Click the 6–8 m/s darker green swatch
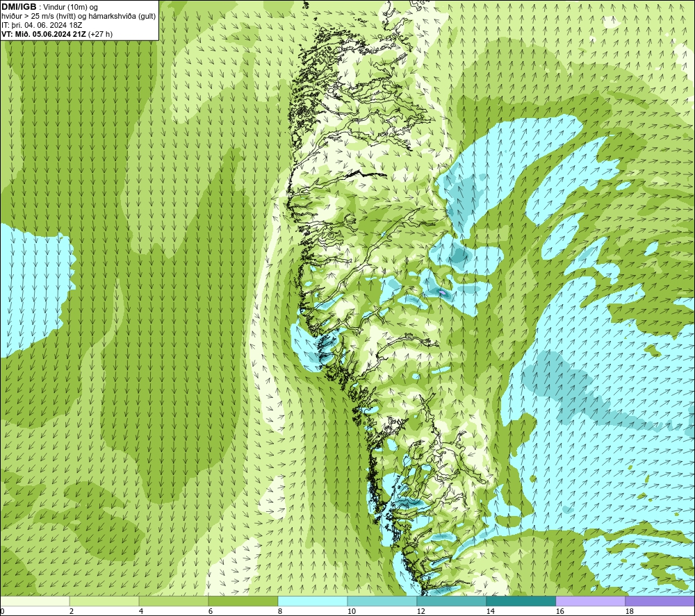 (x=243, y=601)
